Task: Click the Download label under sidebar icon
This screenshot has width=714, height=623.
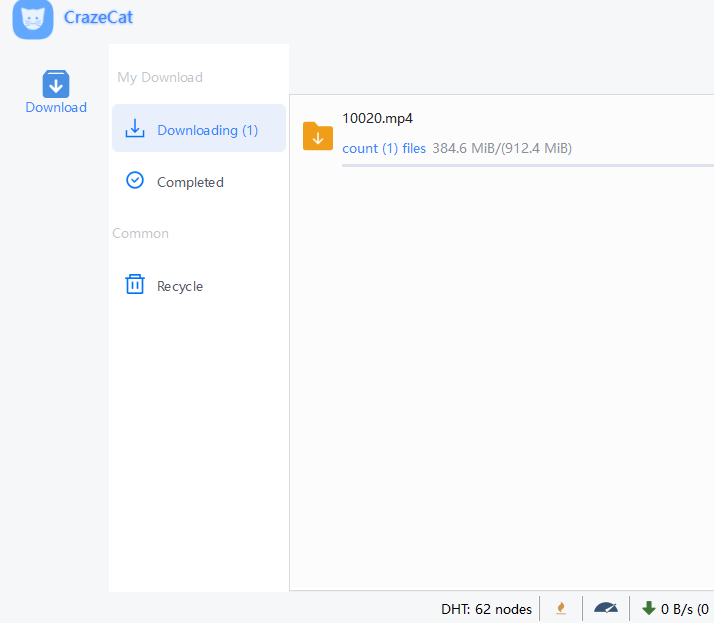Action: (56, 108)
